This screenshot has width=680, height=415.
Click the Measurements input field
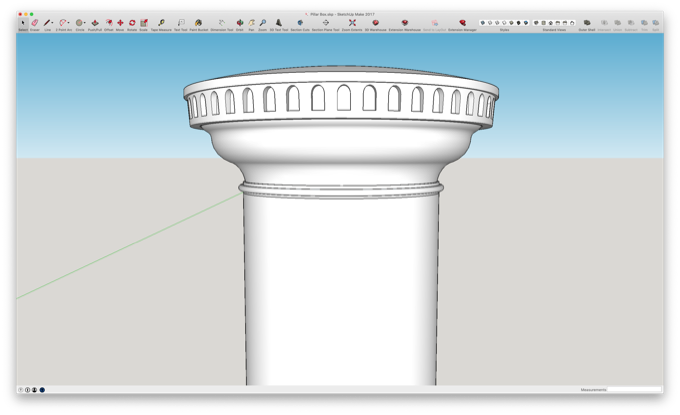click(x=634, y=390)
